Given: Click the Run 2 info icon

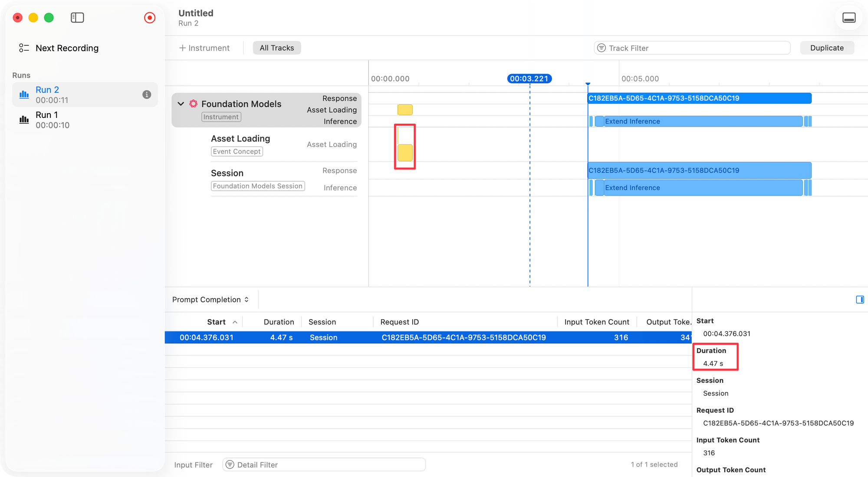Looking at the screenshot, I should (x=147, y=95).
